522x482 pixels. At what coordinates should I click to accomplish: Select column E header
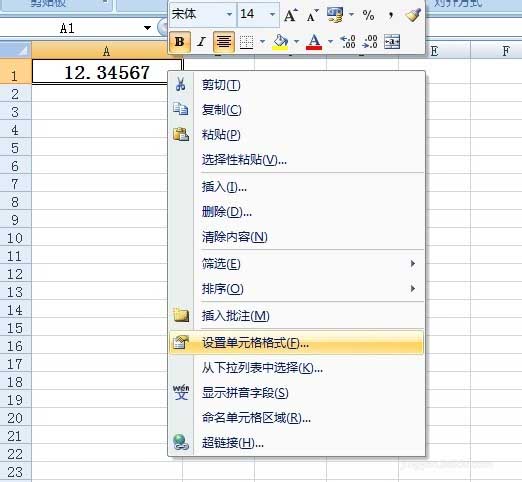tap(434, 51)
